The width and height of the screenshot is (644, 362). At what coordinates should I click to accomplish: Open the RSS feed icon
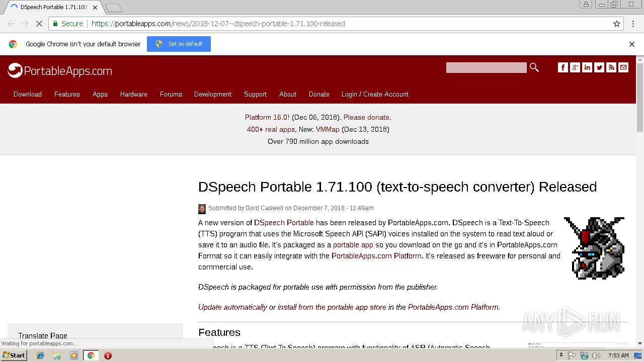(611, 67)
